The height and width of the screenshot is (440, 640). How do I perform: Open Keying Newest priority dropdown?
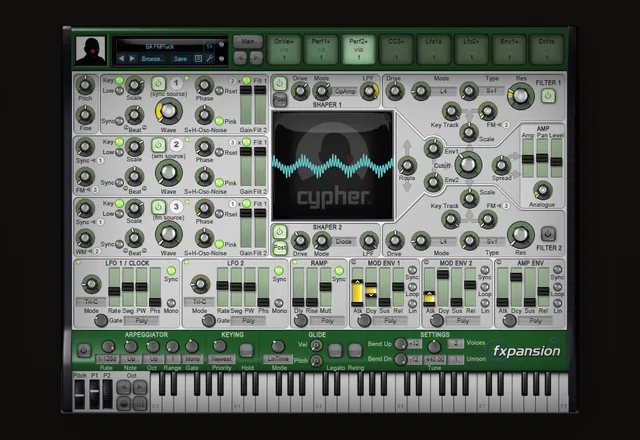point(222,359)
